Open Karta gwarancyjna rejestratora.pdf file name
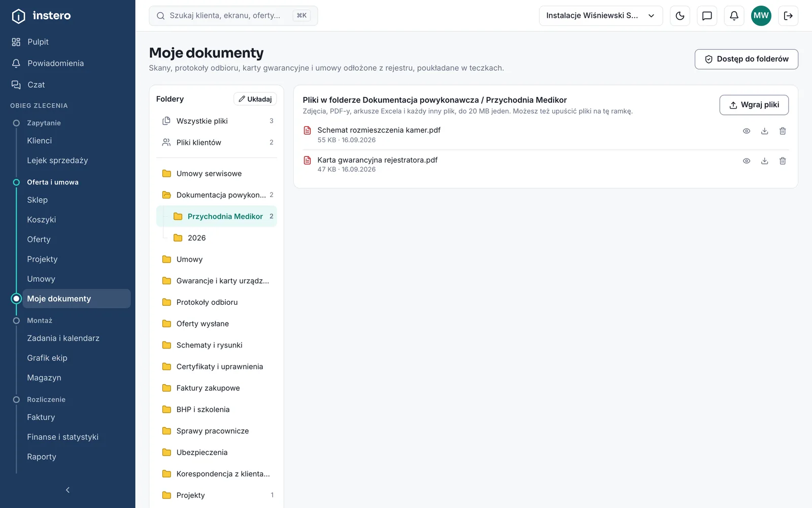Viewport: 812px width, 508px height. (x=377, y=160)
